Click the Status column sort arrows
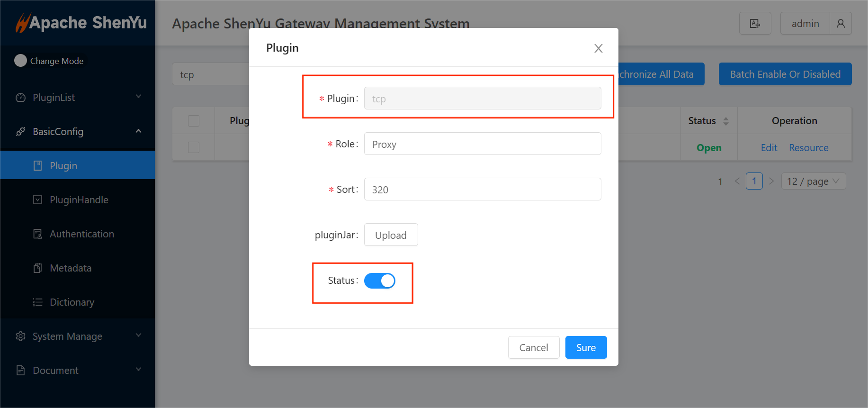 pyautogui.click(x=725, y=121)
